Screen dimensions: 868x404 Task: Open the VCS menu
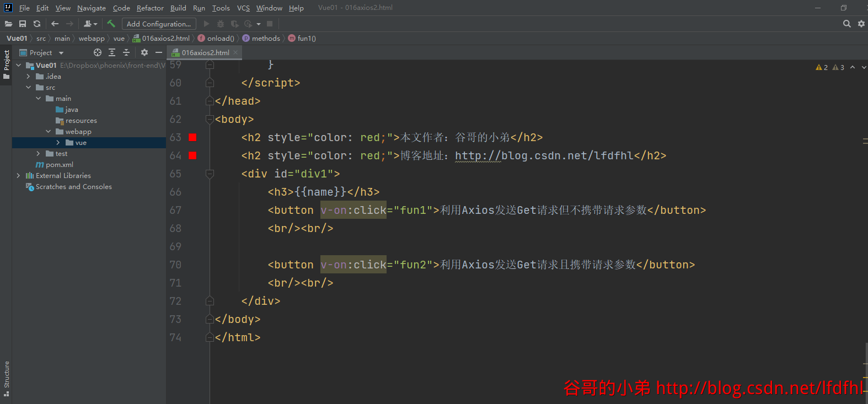coord(243,8)
